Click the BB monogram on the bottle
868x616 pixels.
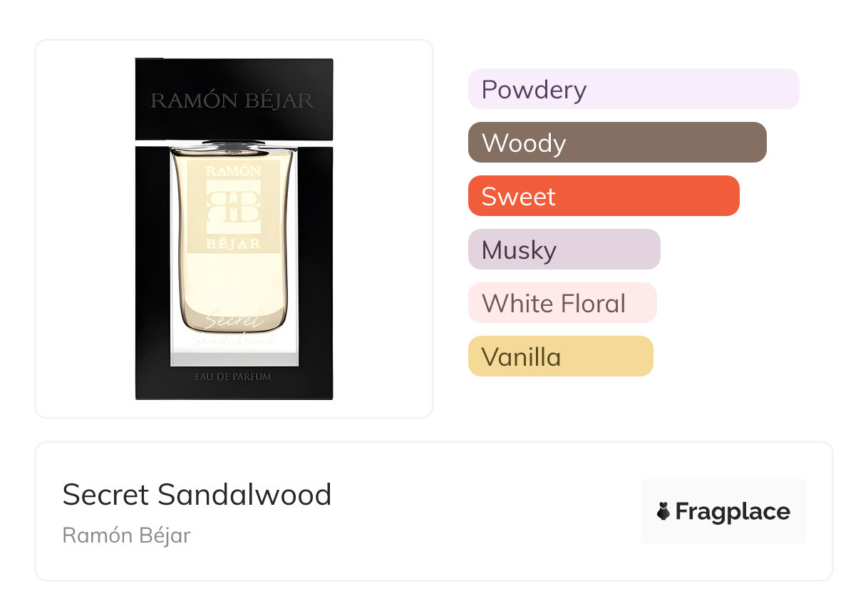coord(232,207)
